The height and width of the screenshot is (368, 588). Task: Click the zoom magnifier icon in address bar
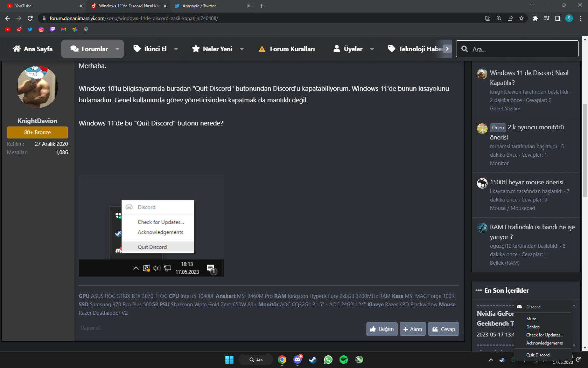pos(499,18)
